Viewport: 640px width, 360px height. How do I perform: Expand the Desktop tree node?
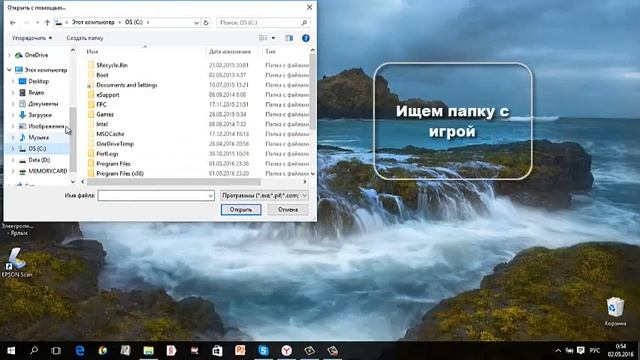point(13,81)
